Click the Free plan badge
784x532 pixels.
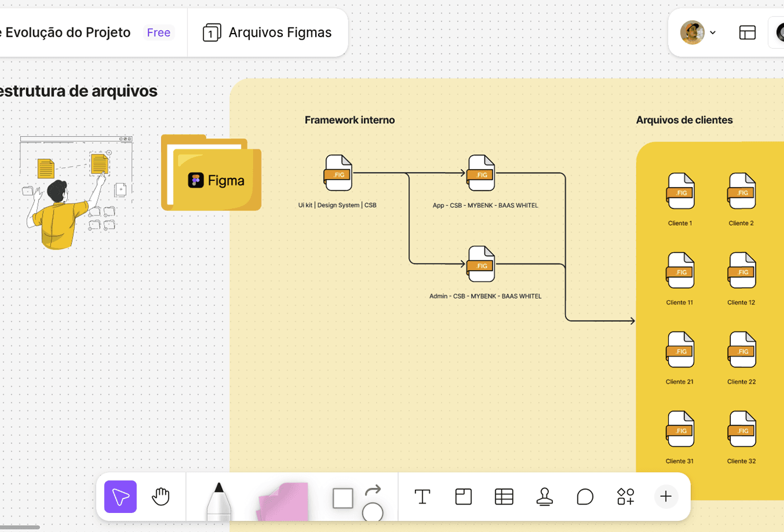(158, 32)
